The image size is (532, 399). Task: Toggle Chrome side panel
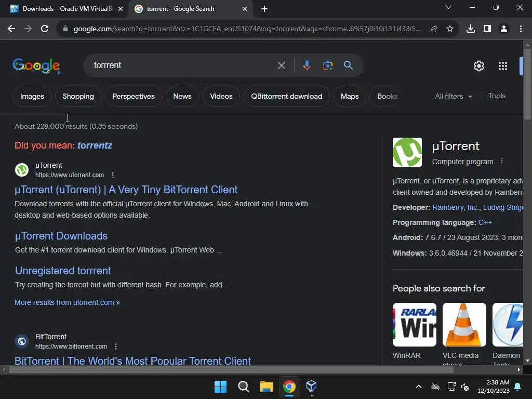point(487,29)
